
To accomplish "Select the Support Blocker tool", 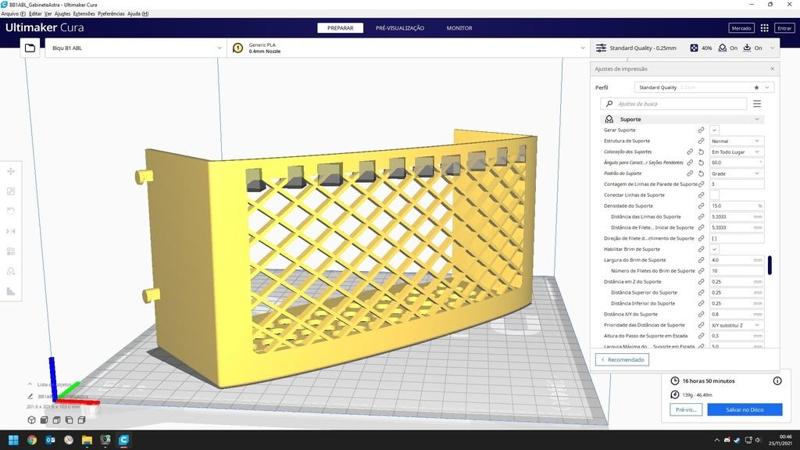I will pos(11,271).
